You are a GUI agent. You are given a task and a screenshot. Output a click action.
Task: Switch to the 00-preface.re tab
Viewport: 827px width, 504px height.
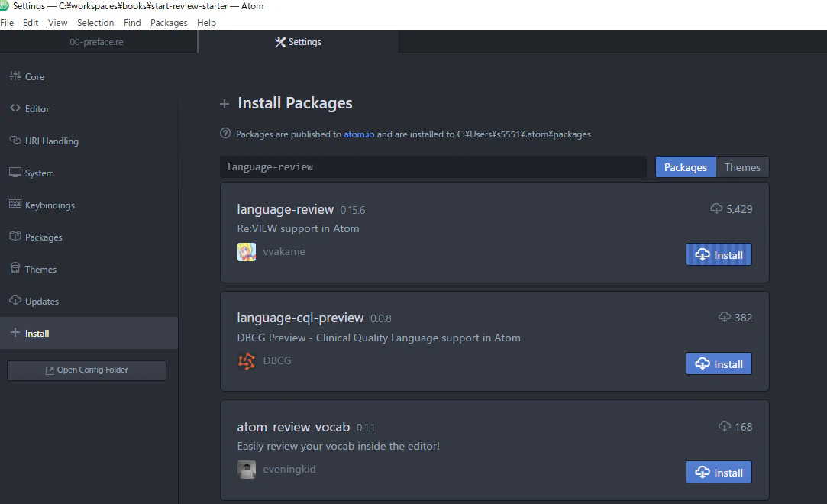pos(98,42)
